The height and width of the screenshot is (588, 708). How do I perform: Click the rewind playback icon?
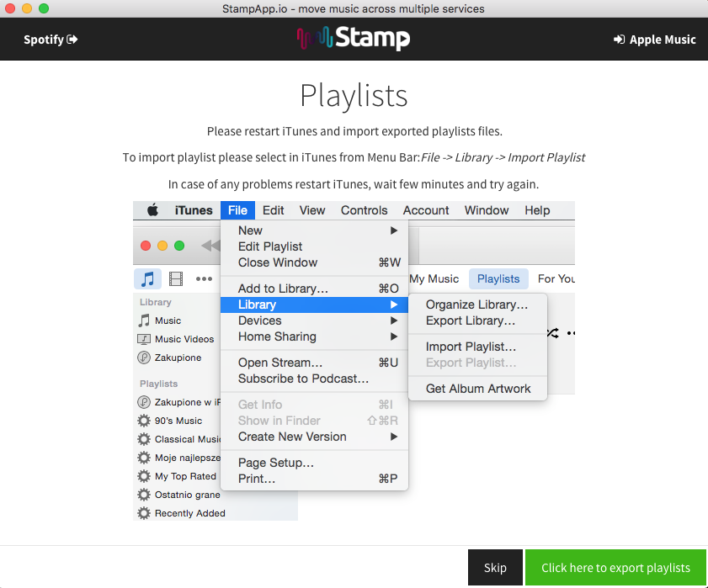(210, 246)
